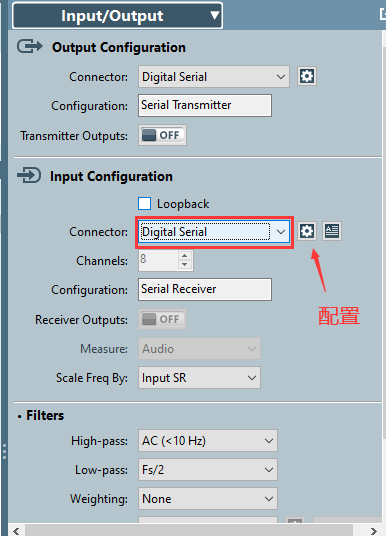Click the Serial Transmitter configuration field
The width and height of the screenshot is (386, 536).
coord(205,106)
